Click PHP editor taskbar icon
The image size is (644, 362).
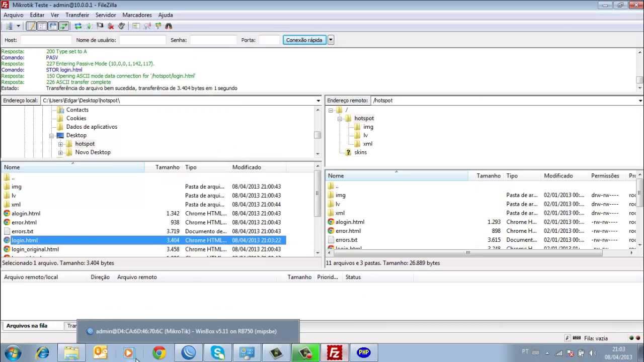364,353
